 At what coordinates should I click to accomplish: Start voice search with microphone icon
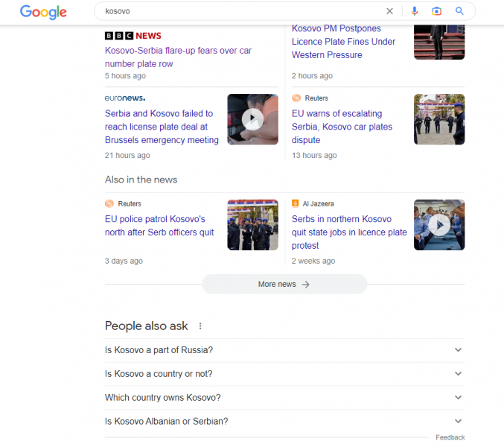tap(415, 11)
